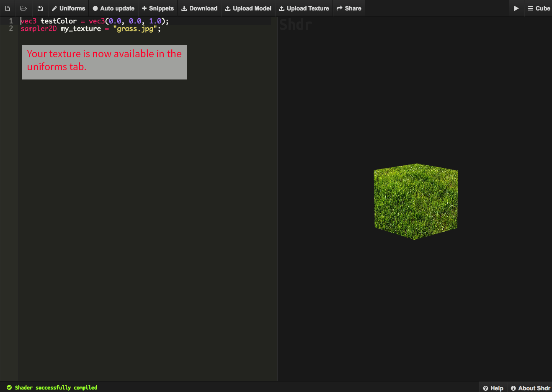Share the shader

coord(349,8)
